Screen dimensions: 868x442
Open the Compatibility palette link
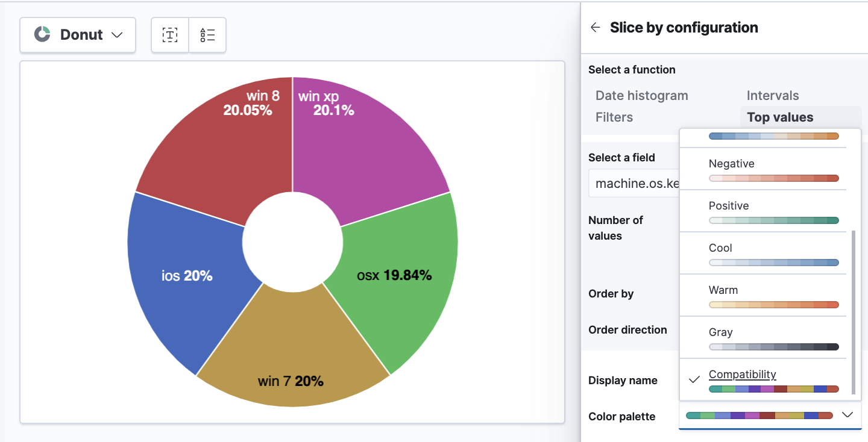pos(742,374)
